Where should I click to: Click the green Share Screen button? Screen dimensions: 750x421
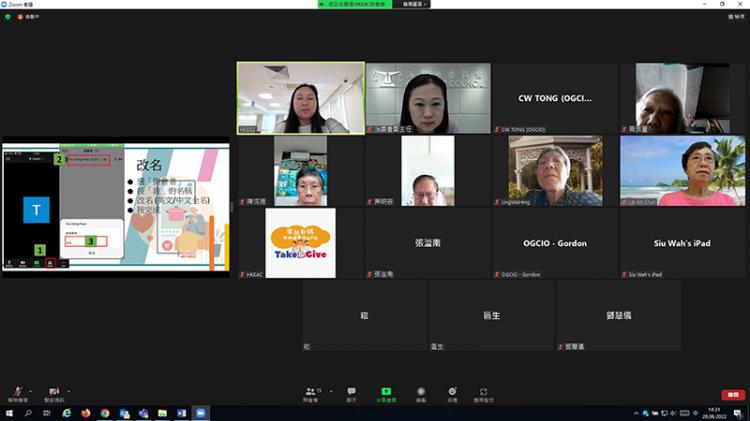pos(385,392)
